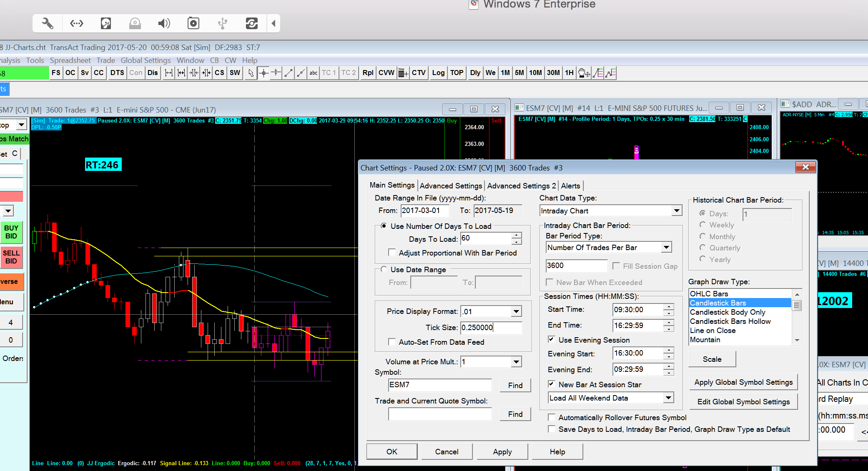Open Chart Data Type dropdown
The image size is (868, 471).
(676, 211)
